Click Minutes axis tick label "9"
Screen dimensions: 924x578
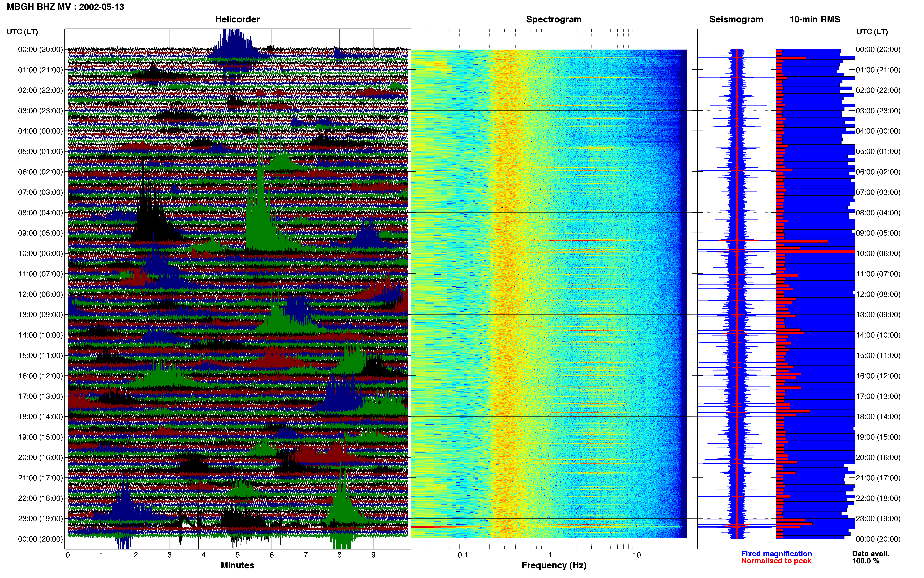click(374, 555)
